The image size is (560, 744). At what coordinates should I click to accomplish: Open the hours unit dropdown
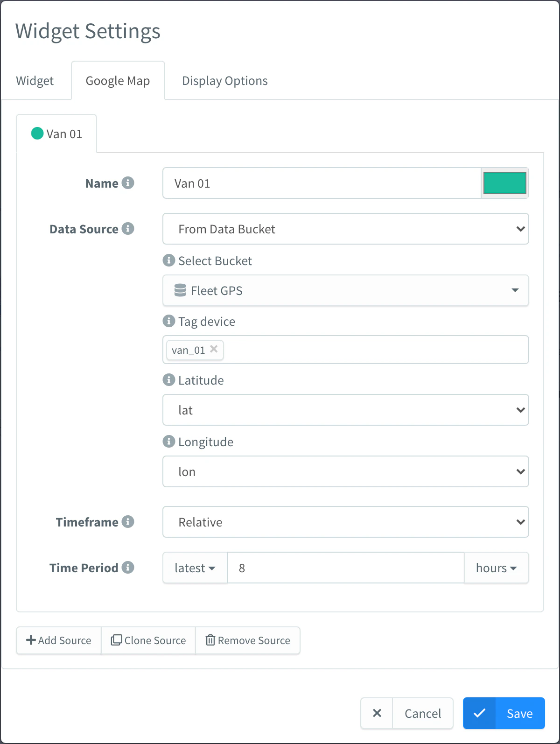[x=497, y=568]
